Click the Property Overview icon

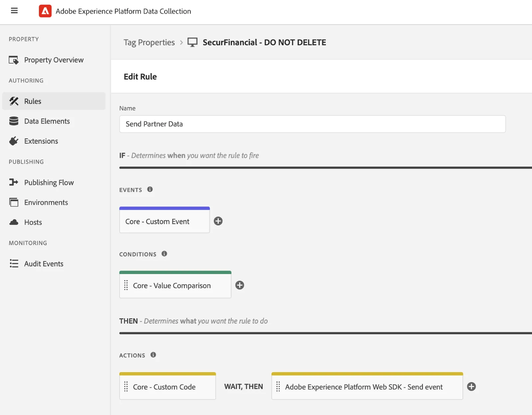14,60
